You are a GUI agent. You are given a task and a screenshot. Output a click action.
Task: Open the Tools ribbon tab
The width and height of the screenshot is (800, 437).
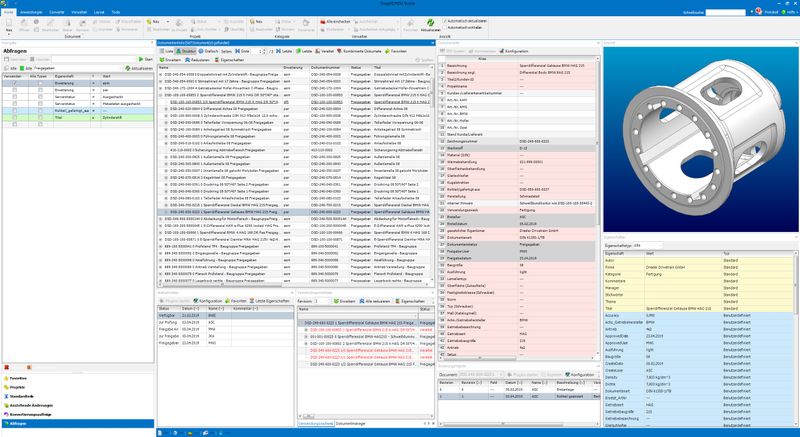pyautogui.click(x=116, y=12)
